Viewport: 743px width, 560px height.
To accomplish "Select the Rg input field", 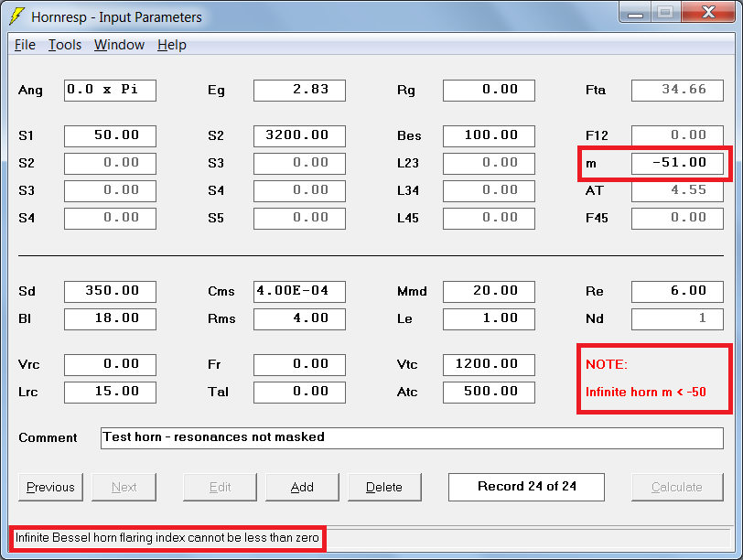I will coord(489,90).
